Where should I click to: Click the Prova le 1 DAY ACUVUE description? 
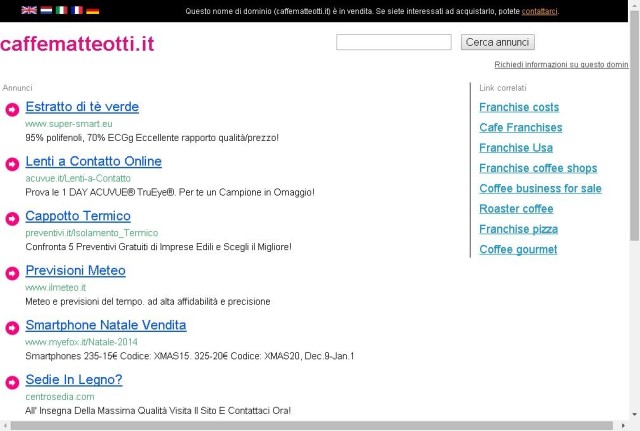(x=170, y=192)
